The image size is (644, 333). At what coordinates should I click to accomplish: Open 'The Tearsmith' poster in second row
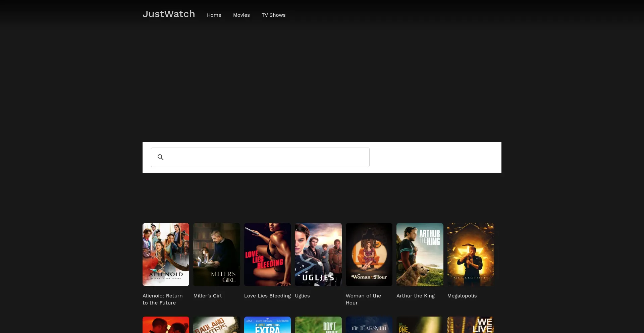click(369, 325)
